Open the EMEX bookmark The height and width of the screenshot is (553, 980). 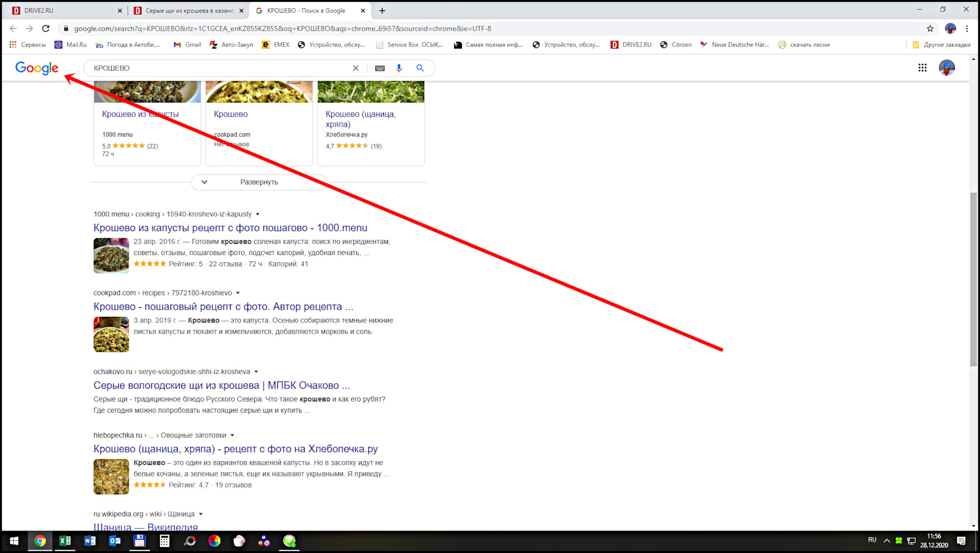[x=276, y=45]
